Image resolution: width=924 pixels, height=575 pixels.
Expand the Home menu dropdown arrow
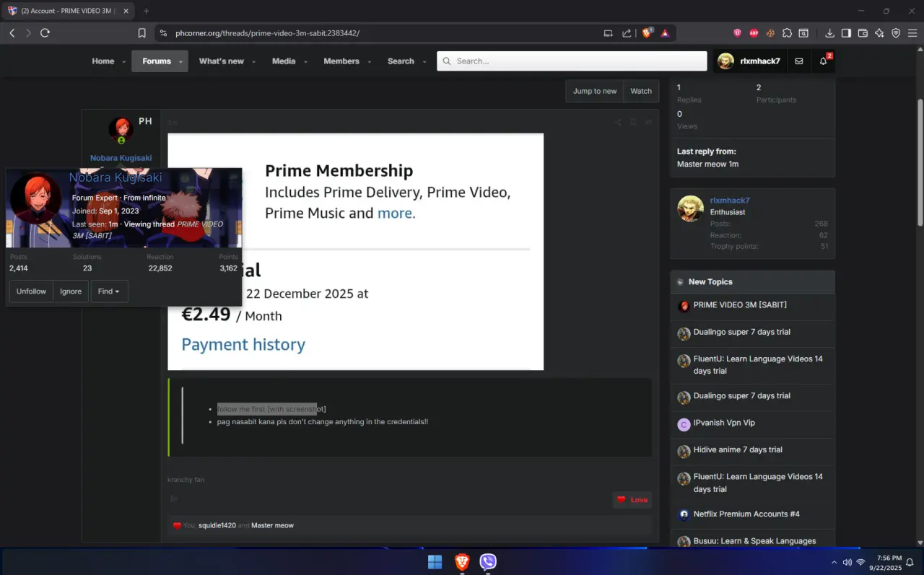point(124,62)
